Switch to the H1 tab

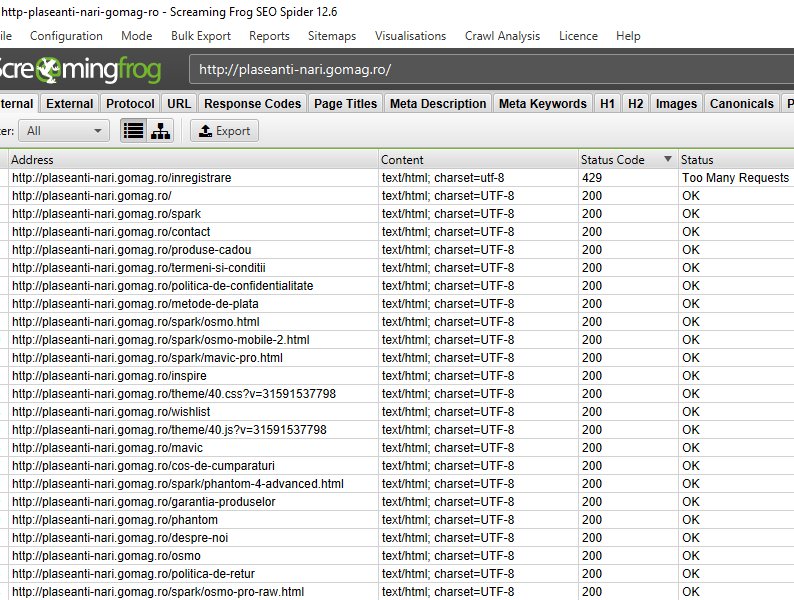(x=607, y=103)
